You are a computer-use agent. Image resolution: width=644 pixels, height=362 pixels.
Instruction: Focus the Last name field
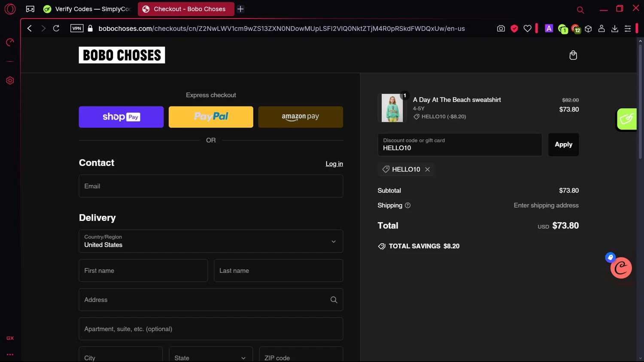pyautogui.click(x=278, y=271)
